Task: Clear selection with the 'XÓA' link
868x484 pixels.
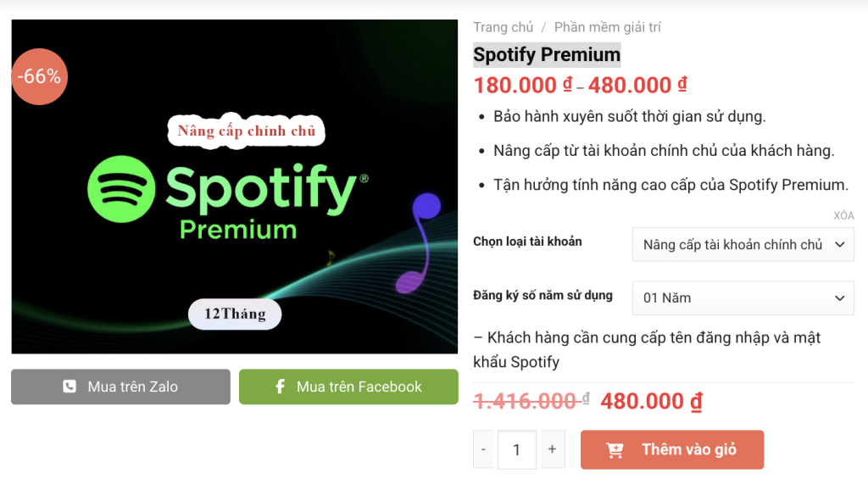Action: [843, 216]
